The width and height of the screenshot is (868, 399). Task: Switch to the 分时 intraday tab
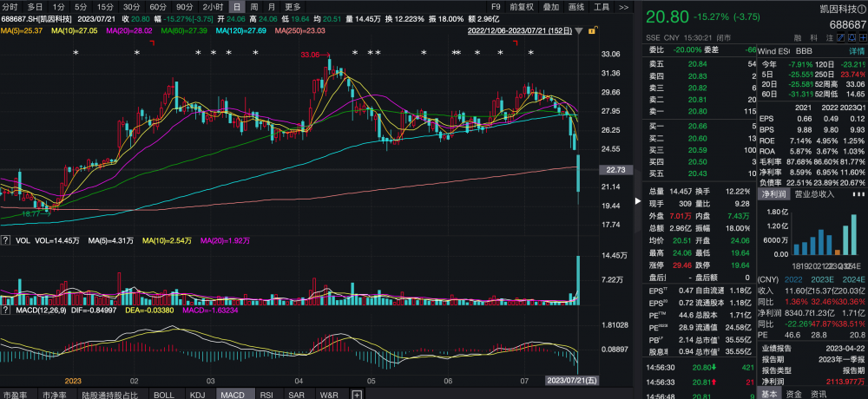[10, 7]
